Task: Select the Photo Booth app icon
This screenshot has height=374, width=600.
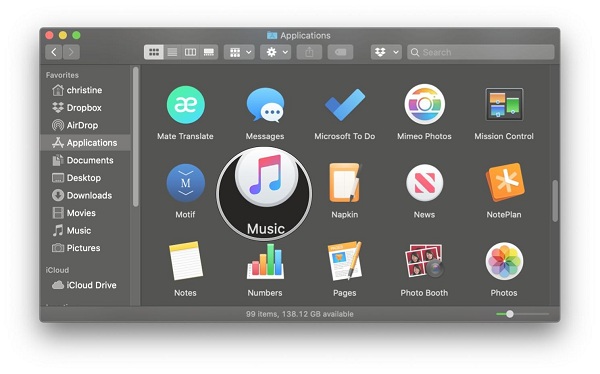Action: 424,261
